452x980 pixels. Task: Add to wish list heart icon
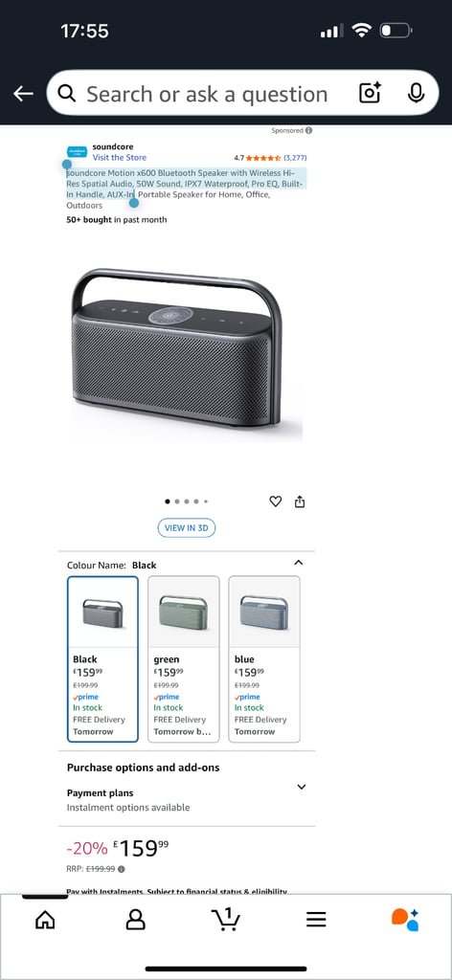(x=276, y=501)
